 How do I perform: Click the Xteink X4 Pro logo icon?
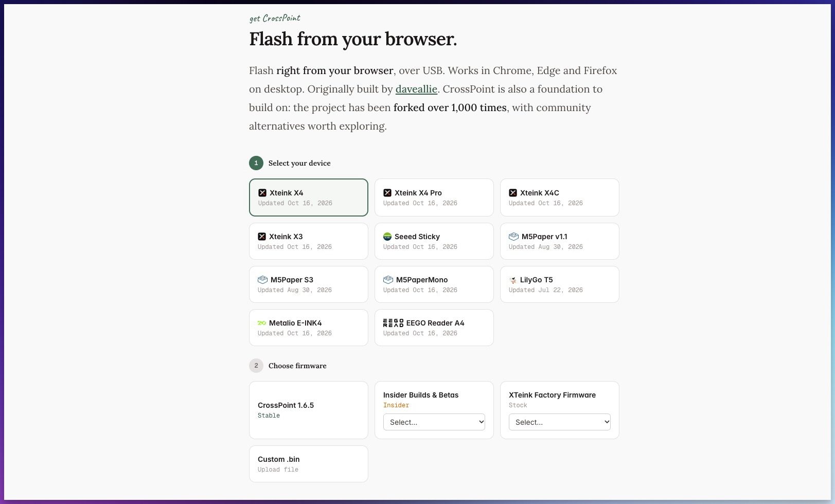387,193
